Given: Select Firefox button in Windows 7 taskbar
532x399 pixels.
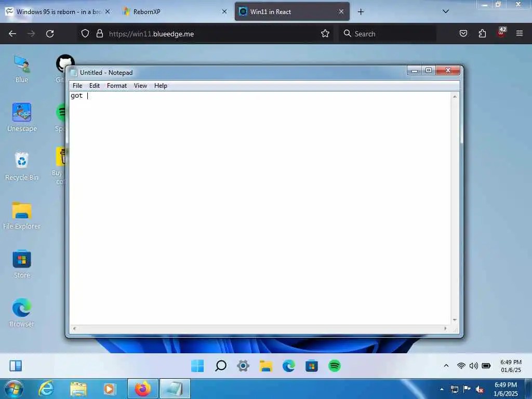Looking at the screenshot, I should pyautogui.click(x=143, y=389).
